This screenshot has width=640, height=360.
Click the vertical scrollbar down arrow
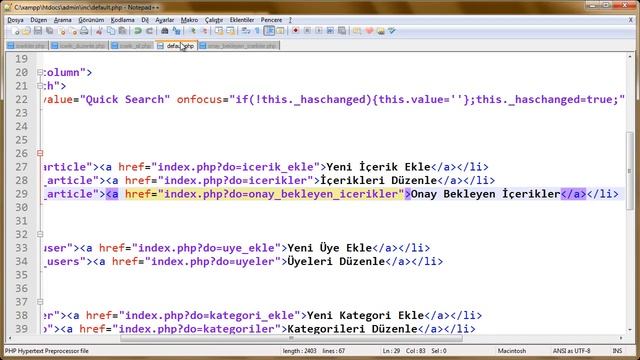[x=630, y=329]
